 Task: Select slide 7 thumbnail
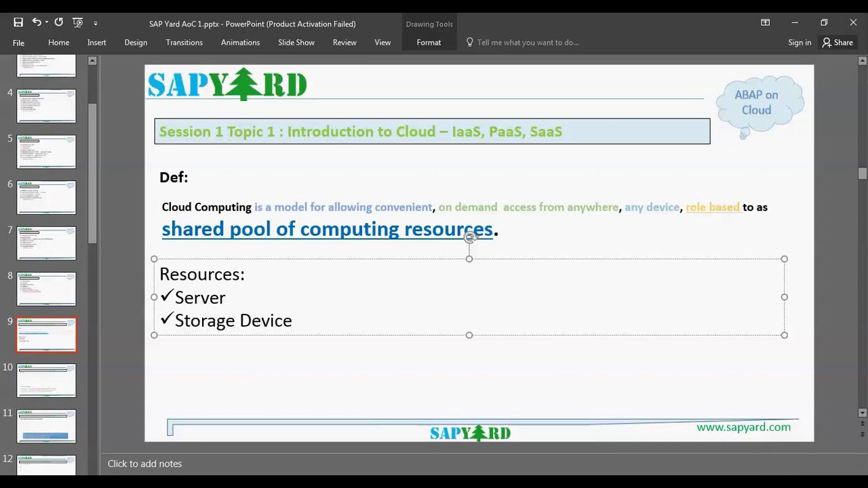[x=46, y=243]
